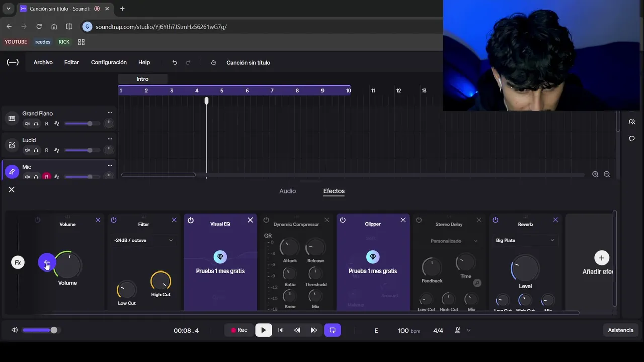
Task: Open Reverb preset dropdown Big Plate
Action: click(x=525, y=240)
